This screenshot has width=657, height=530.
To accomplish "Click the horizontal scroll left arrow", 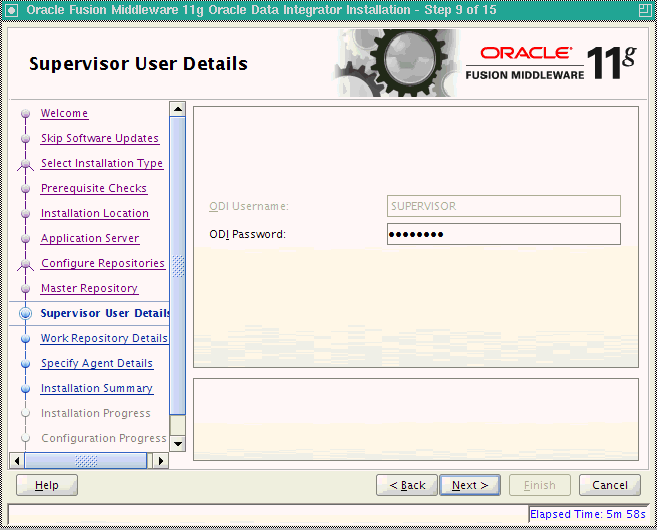I will point(17,461).
